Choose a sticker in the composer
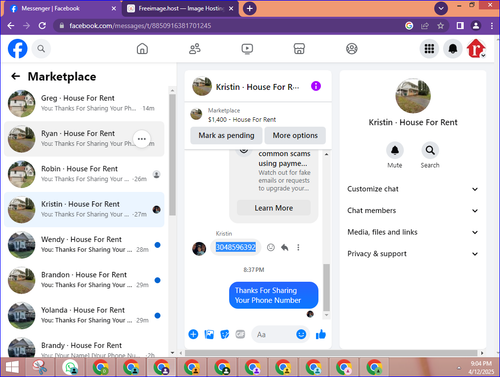This screenshot has width=500, height=377. coord(225,334)
